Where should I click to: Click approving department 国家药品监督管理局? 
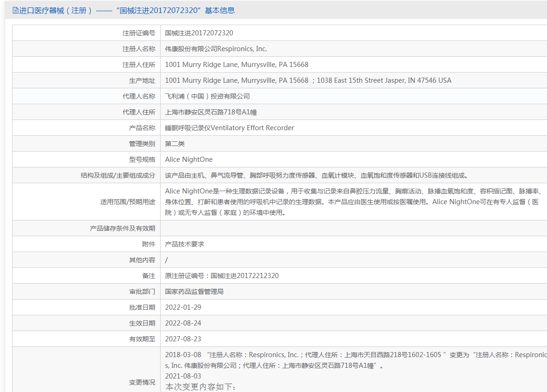(x=195, y=292)
